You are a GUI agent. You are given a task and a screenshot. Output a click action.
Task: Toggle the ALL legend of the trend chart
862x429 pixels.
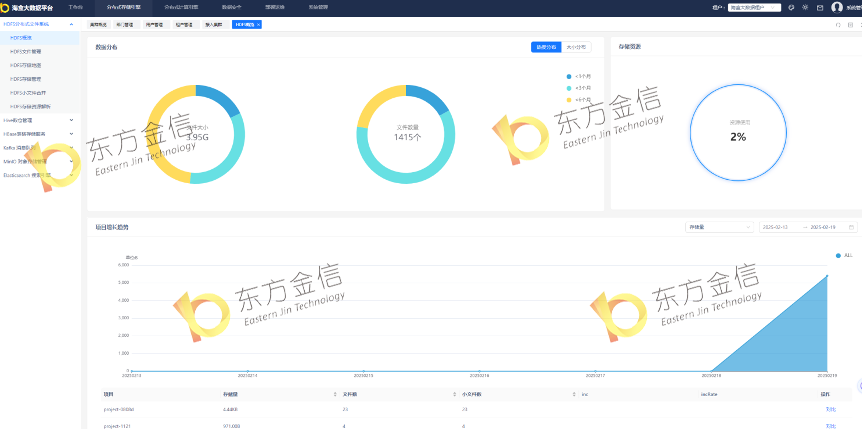pos(844,255)
